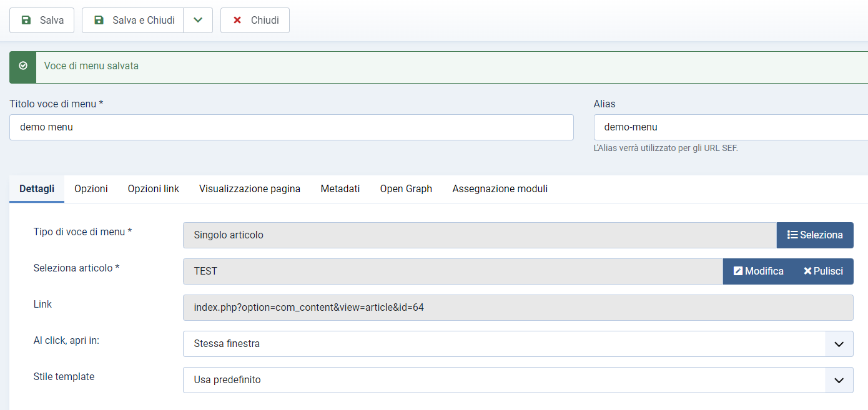Click the read-only Link field
This screenshot has height=410, width=868.
(517, 308)
